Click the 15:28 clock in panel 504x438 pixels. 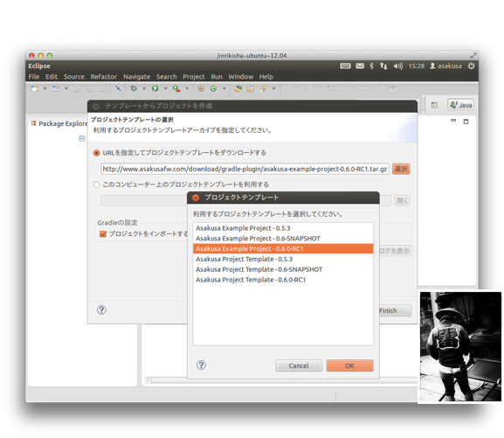pyautogui.click(x=417, y=66)
